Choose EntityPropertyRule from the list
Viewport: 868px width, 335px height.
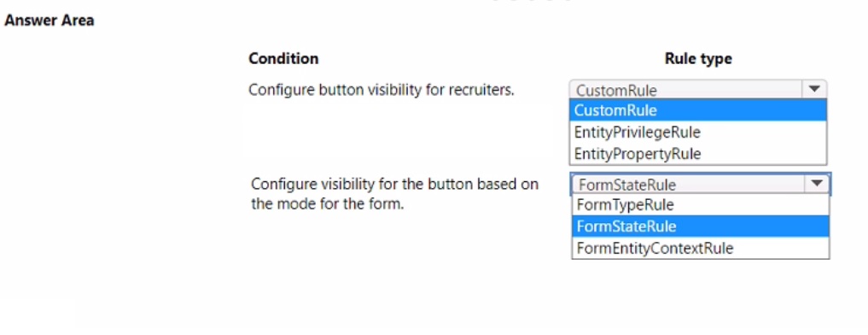698,154
